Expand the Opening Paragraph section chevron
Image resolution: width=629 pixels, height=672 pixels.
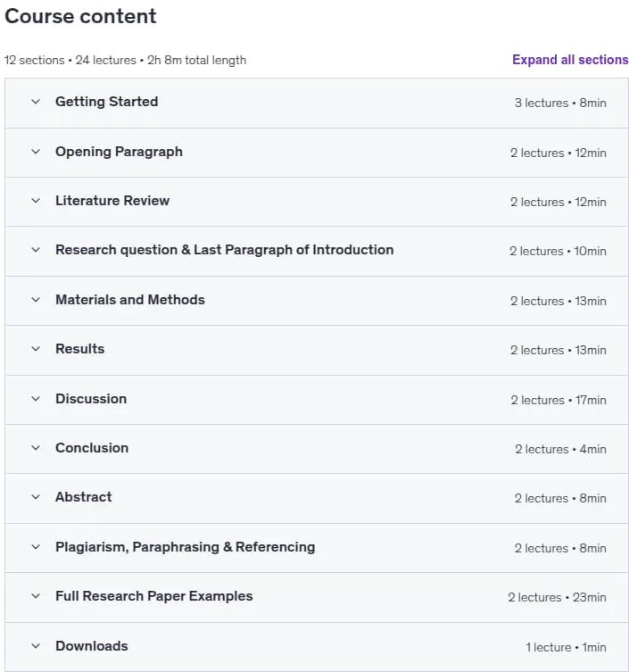36,152
